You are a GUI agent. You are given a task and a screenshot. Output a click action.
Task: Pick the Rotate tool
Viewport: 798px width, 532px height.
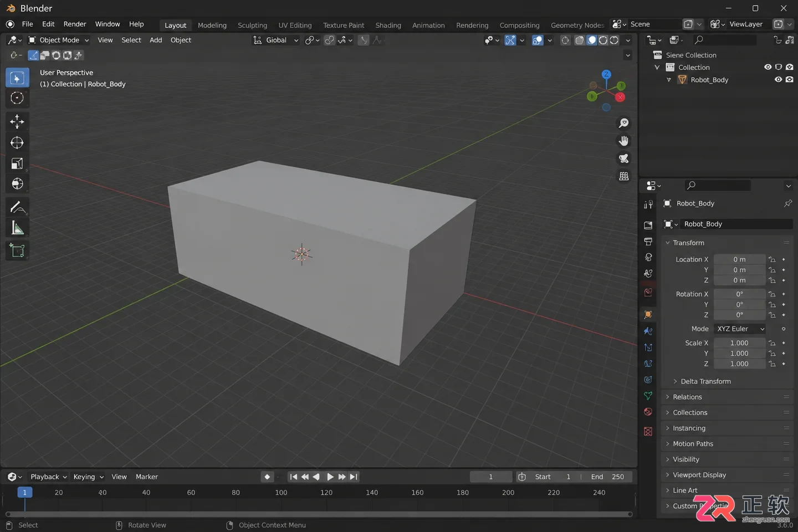(17, 142)
